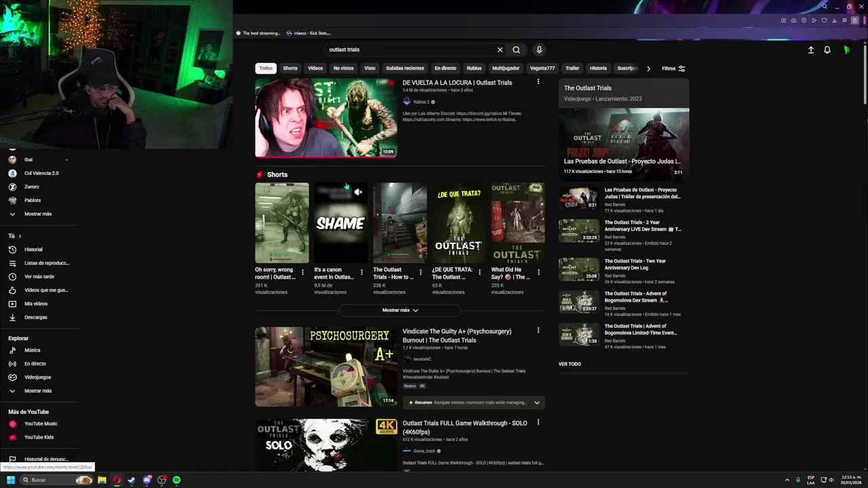Select the Shorts filter chip
The height and width of the screenshot is (488, 868).
(290, 68)
